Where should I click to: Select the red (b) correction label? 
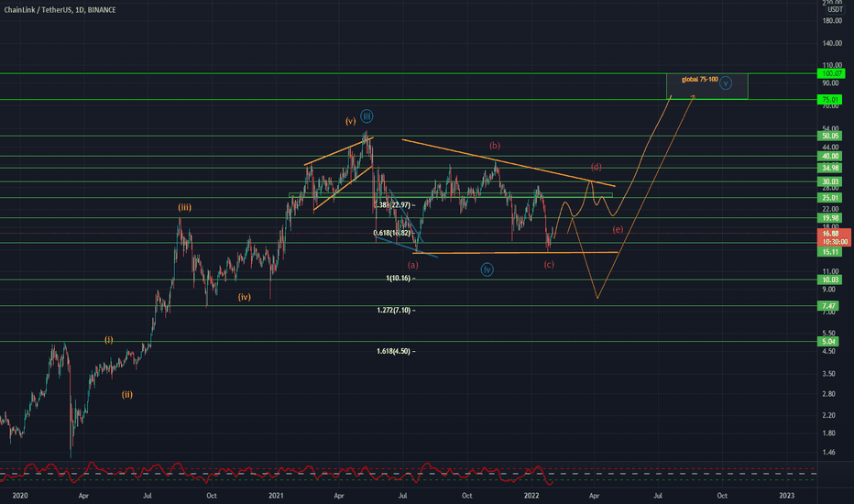click(495, 146)
